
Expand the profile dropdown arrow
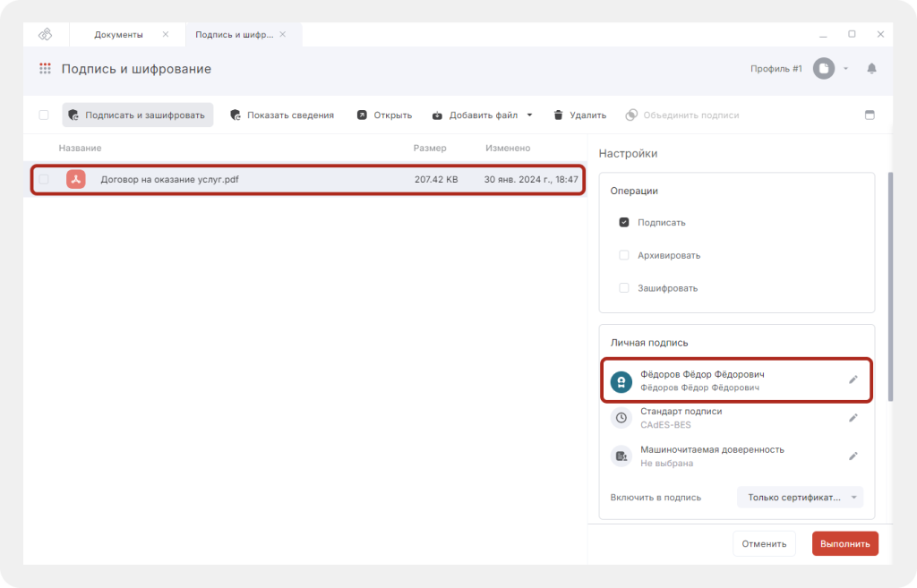point(846,69)
